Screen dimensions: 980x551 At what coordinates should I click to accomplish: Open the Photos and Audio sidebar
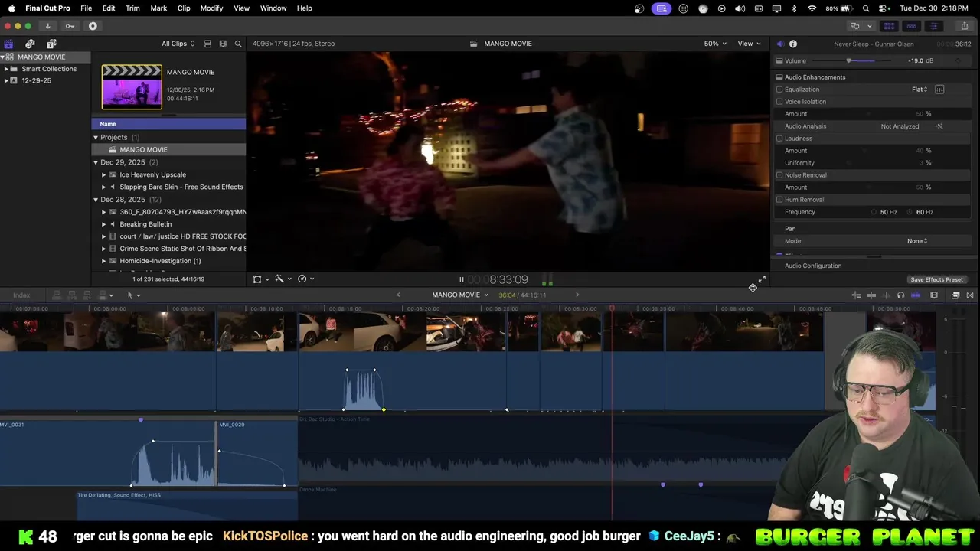coord(30,44)
